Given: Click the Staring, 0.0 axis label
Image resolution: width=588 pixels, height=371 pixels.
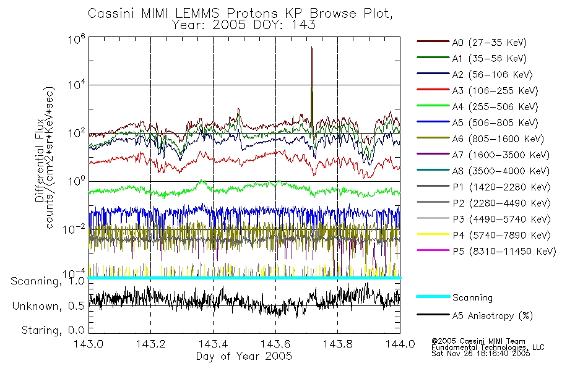Looking at the screenshot, I should [x=53, y=330].
